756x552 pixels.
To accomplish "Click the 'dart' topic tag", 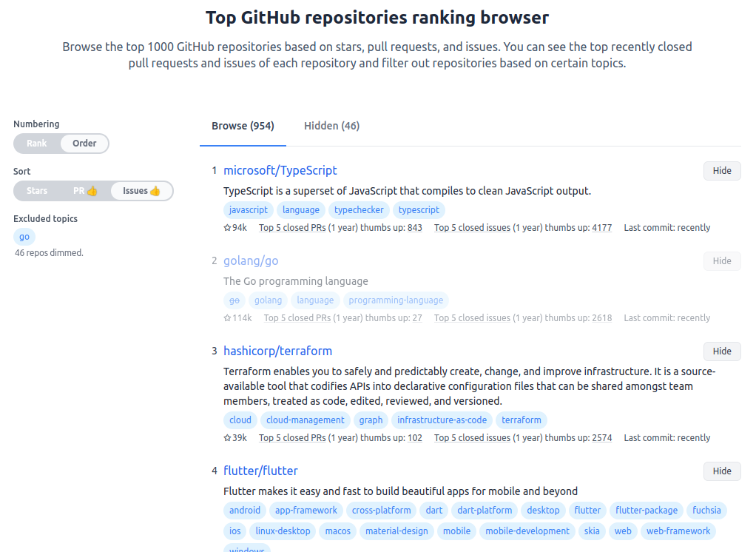I will tap(434, 510).
